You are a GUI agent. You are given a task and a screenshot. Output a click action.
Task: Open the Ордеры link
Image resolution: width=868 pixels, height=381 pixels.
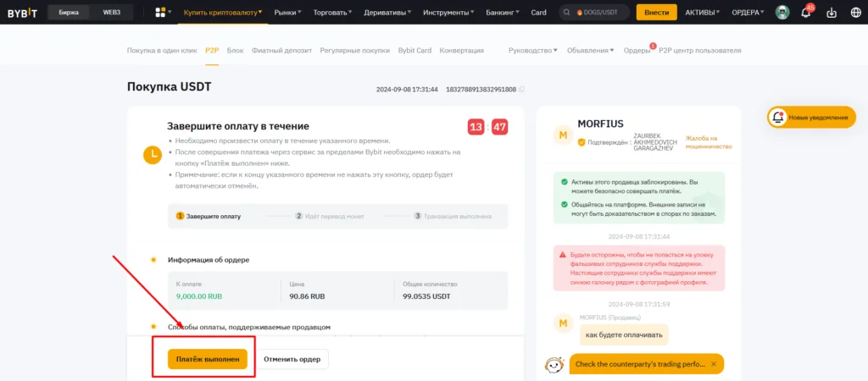637,50
